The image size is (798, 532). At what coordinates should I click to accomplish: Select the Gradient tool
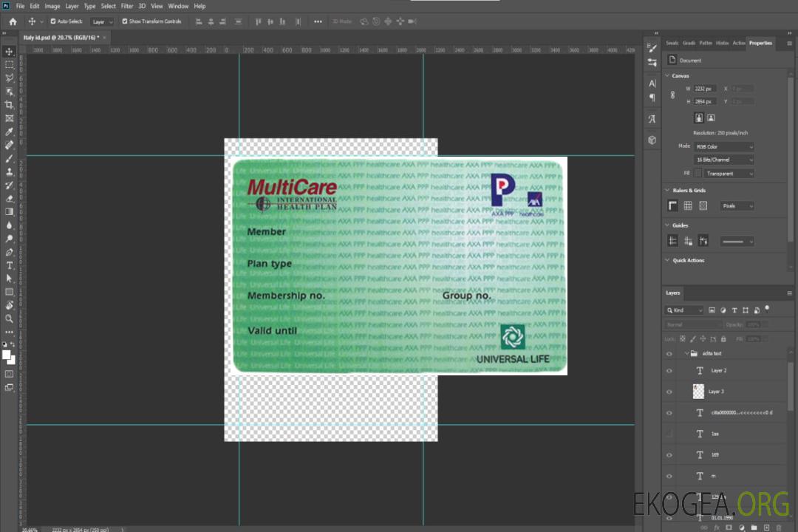(10, 212)
